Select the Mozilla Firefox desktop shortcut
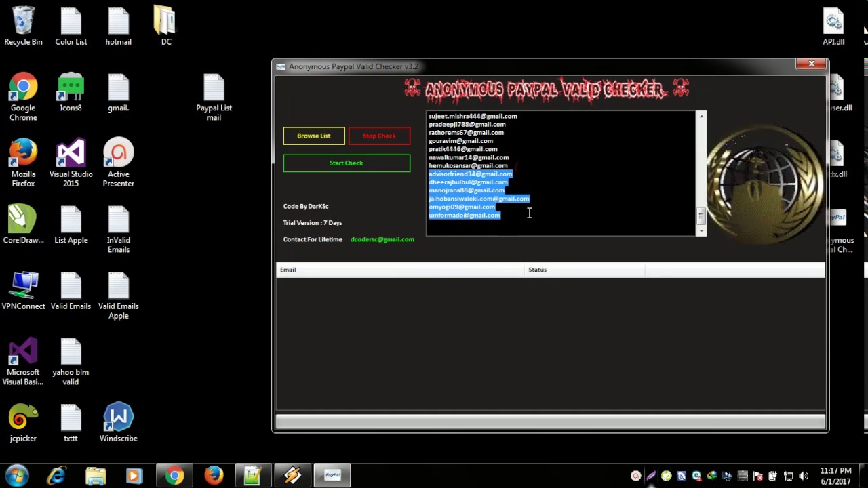 click(23, 163)
